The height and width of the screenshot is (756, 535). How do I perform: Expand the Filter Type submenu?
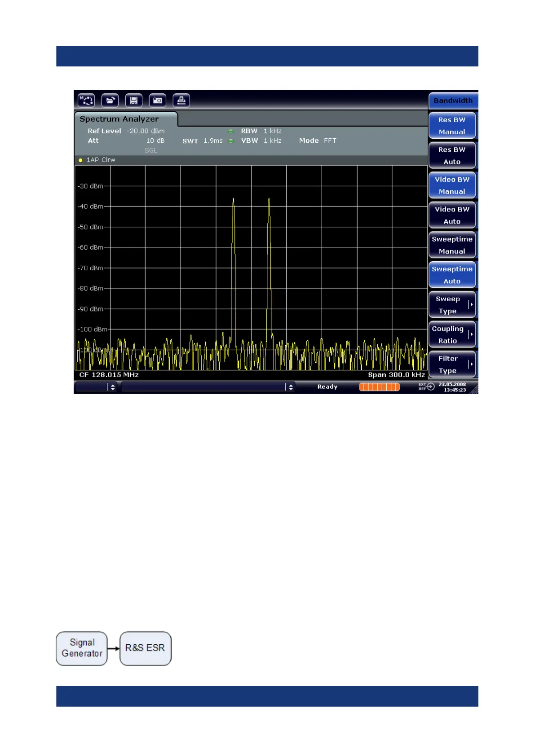(x=452, y=365)
